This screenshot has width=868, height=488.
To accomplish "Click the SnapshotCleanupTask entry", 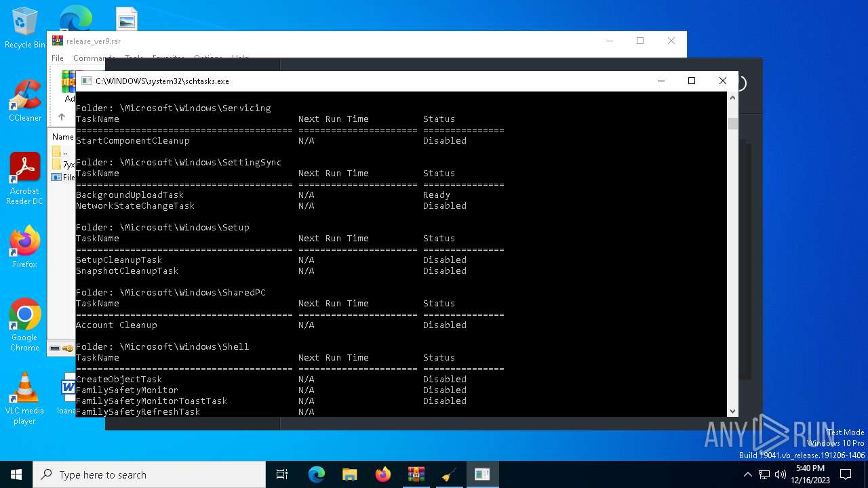I will (127, 271).
